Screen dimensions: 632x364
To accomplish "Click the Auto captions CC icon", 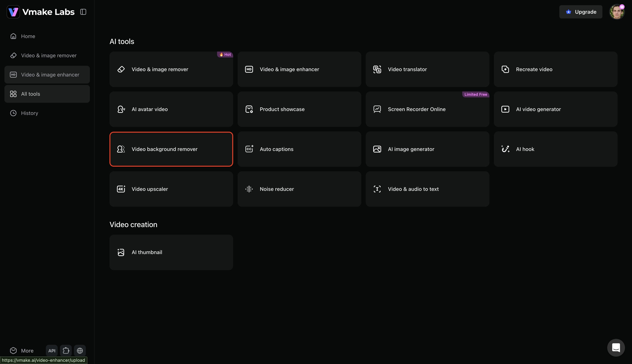I will 249,149.
